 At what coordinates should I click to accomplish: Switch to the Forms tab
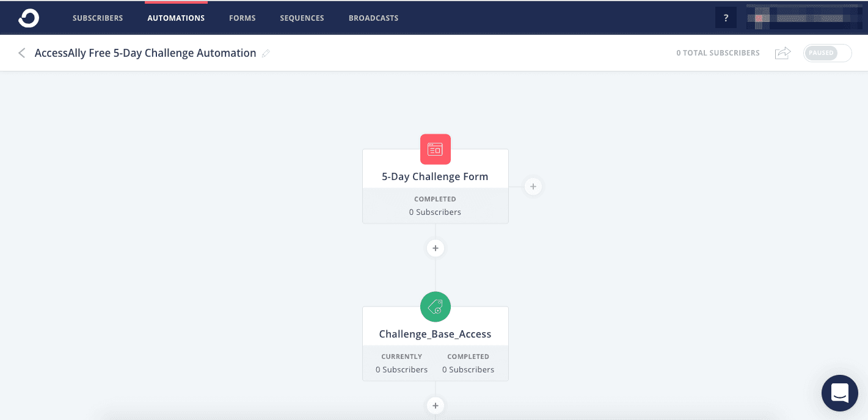(x=243, y=18)
